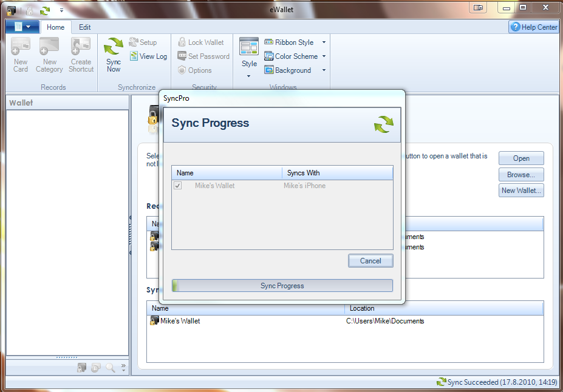The height and width of the screenshot is (392, 563).
Task: Switch to the Edit ribbon tab
Action: click(x=85, y=27)
